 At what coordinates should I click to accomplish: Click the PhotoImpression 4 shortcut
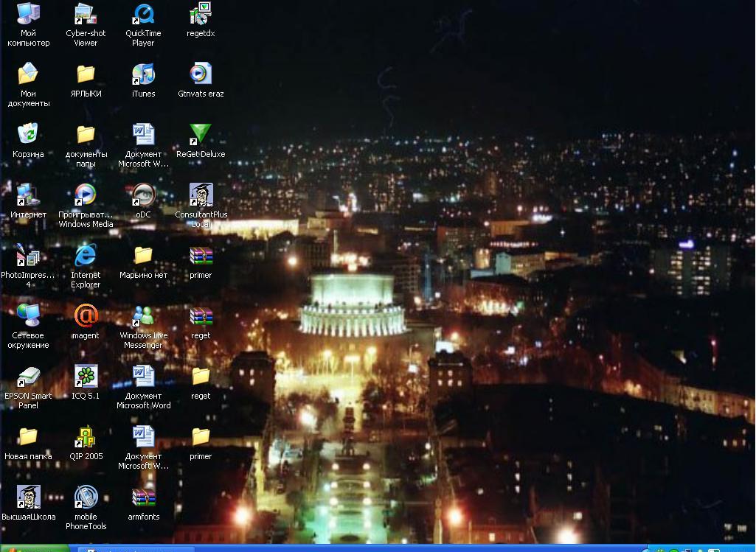pos(28,256)
